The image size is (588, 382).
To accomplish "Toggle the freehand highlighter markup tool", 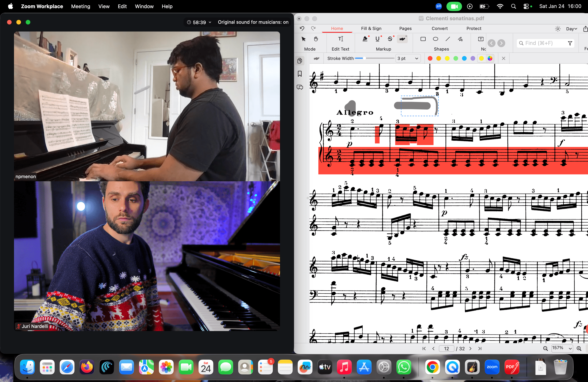I will pyautogui.click(x=402, y=39).
